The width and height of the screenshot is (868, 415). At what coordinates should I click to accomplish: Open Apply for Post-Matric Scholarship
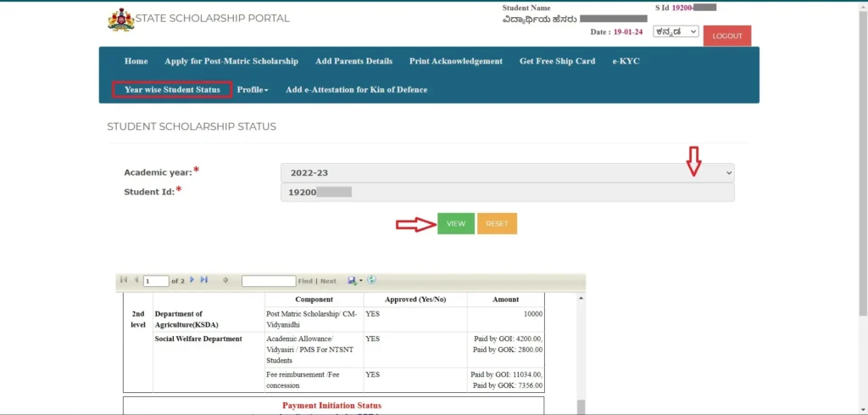[x=231, y=61]
